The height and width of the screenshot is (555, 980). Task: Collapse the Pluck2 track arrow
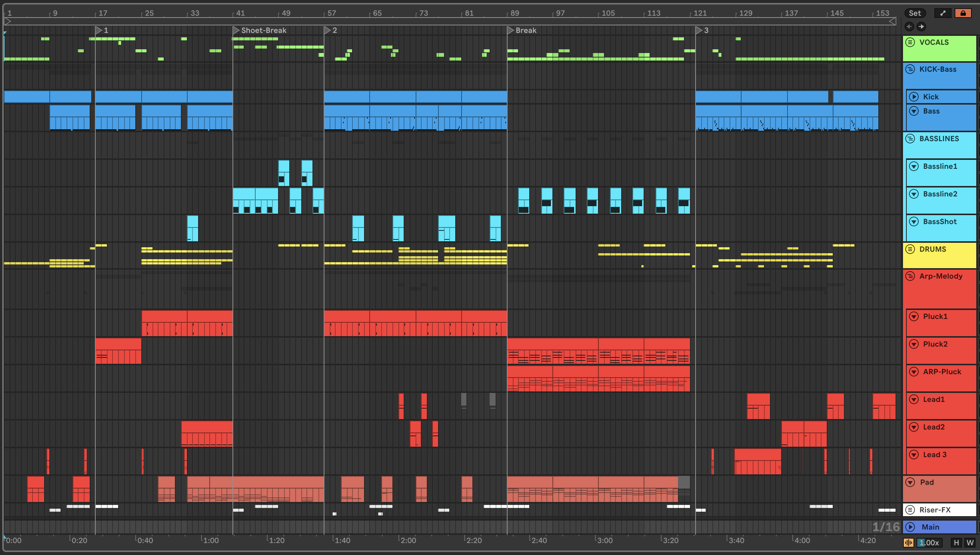click(x=913, y=344)
